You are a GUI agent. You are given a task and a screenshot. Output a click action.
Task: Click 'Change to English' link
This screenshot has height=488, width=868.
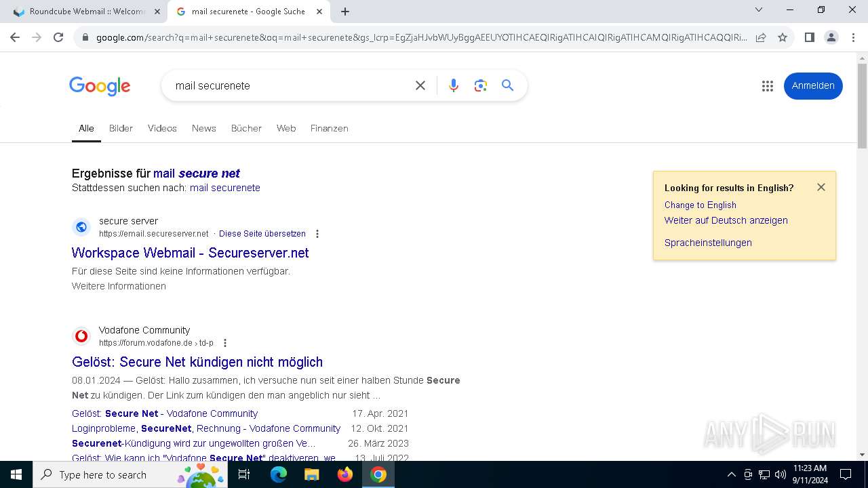(701, 205)
